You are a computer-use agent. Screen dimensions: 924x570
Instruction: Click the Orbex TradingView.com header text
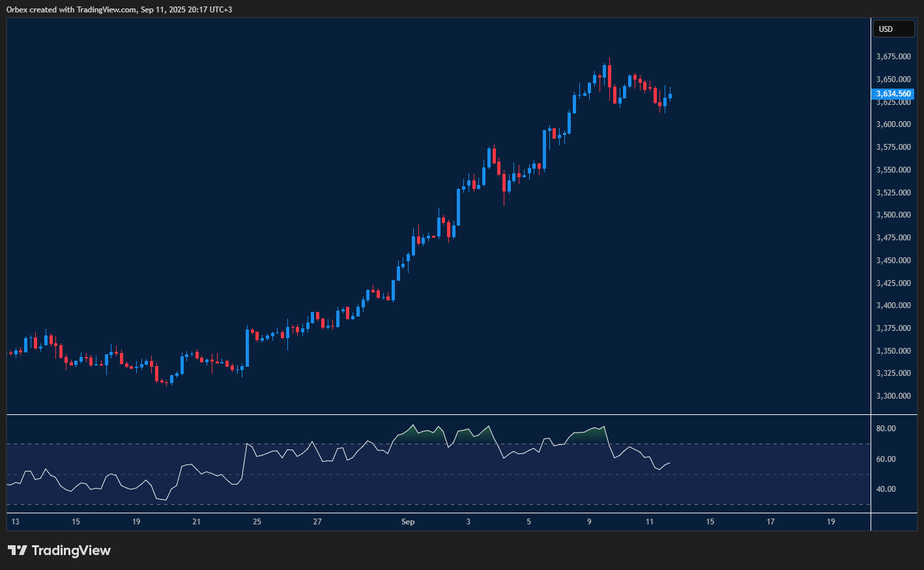(119, 9)
